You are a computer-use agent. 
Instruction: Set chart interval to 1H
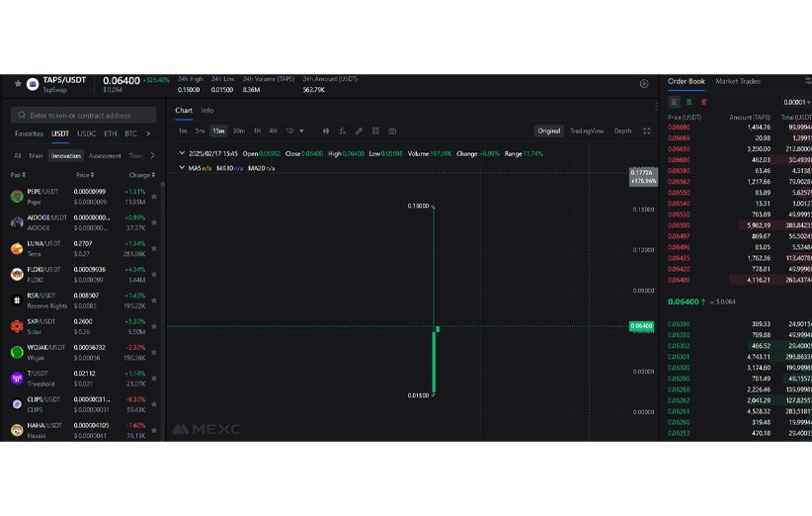[257, 131]
